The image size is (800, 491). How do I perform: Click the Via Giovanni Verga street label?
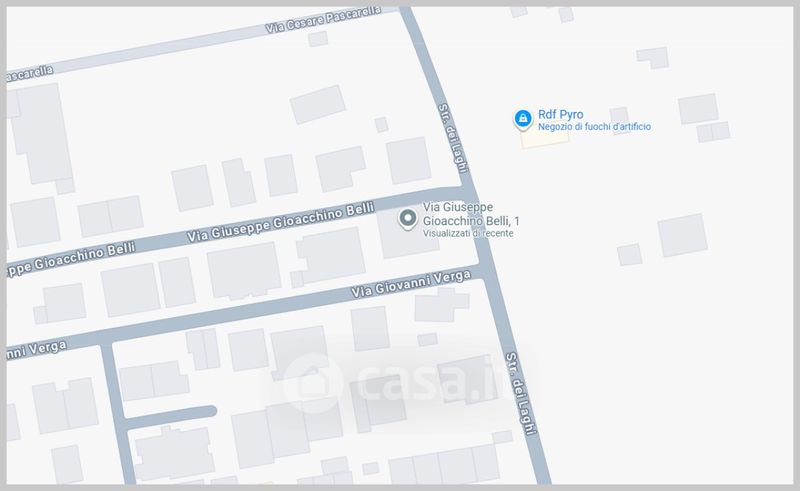411,284
